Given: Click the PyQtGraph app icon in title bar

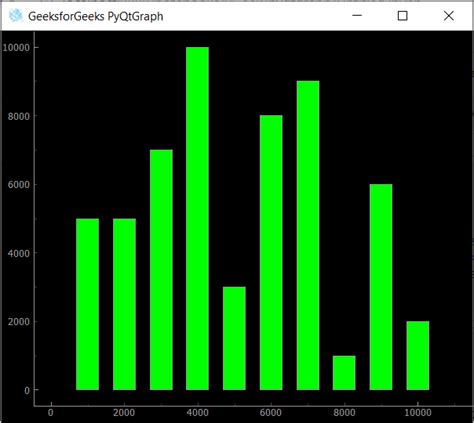Looking at the screenshot, I should [x=15, y=16].
